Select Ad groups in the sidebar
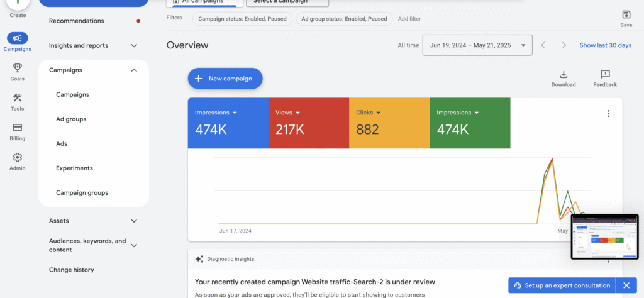 (x=71, y=119)
